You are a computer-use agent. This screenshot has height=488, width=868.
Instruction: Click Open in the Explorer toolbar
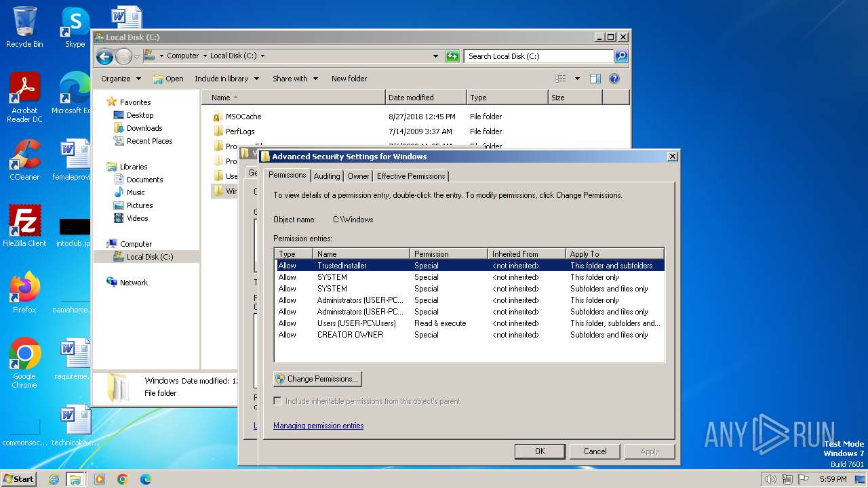tap(168, 79)
